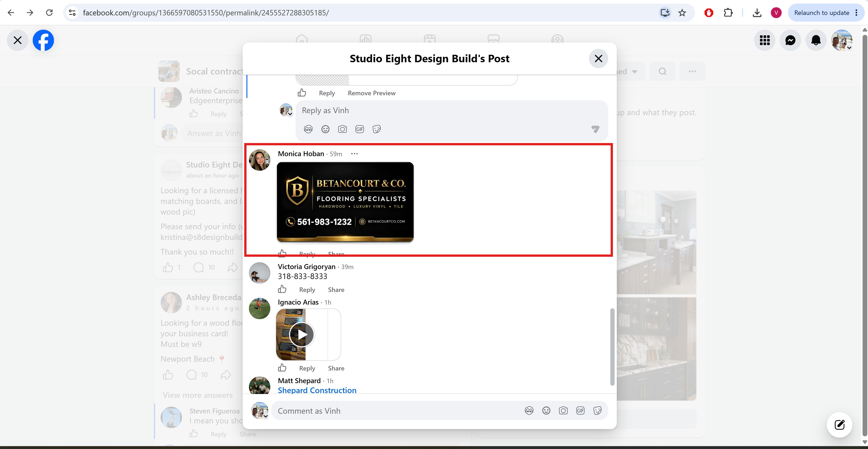The width and height of the screenshot is (868, 449).
Task: Open Messenger
Action: [x=790, y=40]
